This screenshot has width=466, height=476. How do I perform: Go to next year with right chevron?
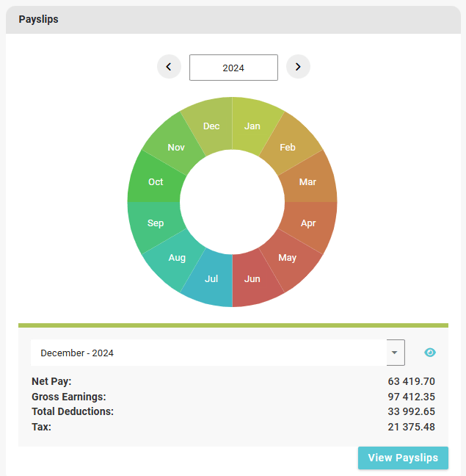coord(298,67)
